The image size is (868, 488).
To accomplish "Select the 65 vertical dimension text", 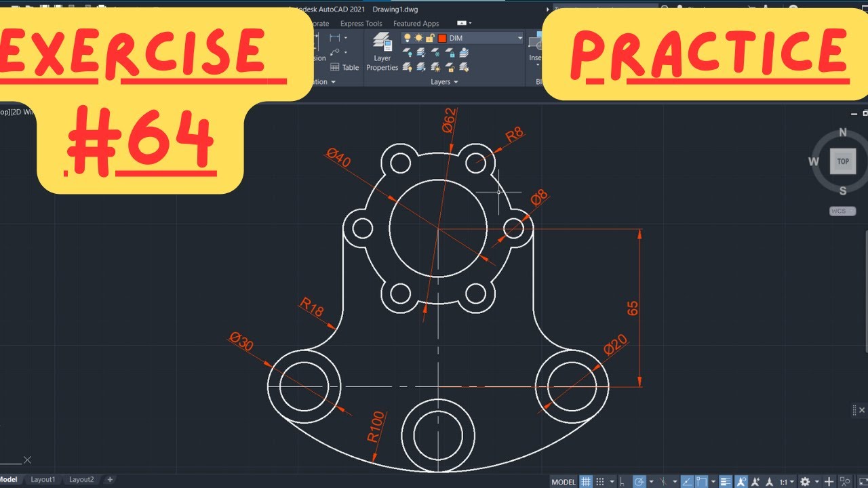I will [x=633, y=308].
